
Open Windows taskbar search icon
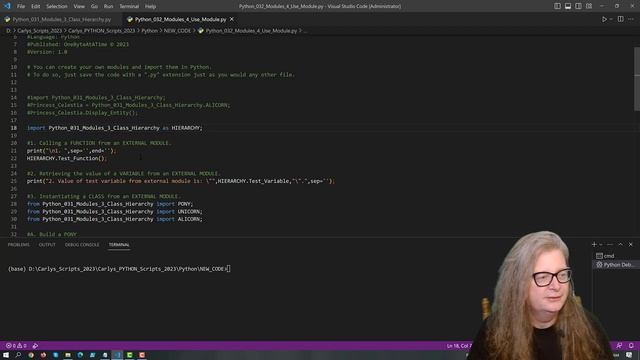coord(18,355)
